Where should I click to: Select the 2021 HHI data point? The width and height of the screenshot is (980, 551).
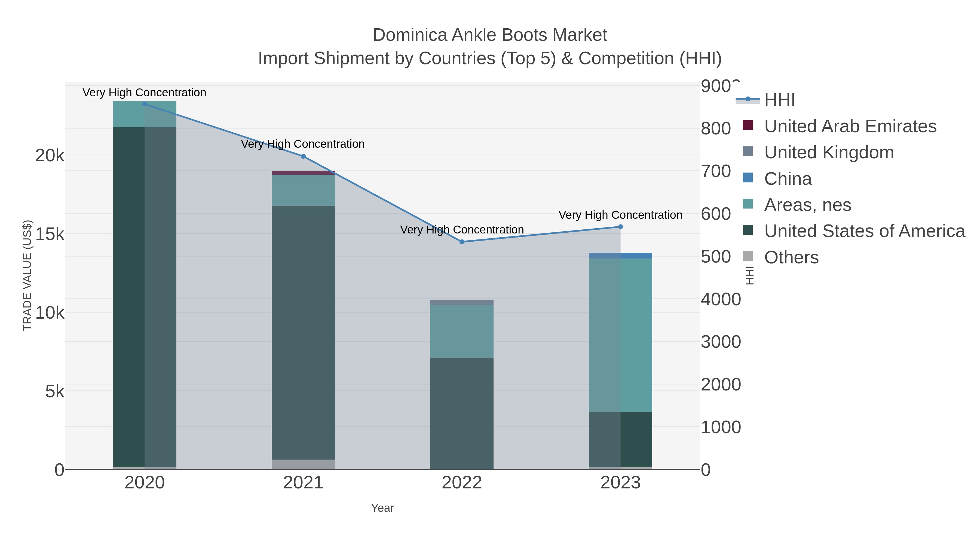pyautogui.click(x=303, y=156)
